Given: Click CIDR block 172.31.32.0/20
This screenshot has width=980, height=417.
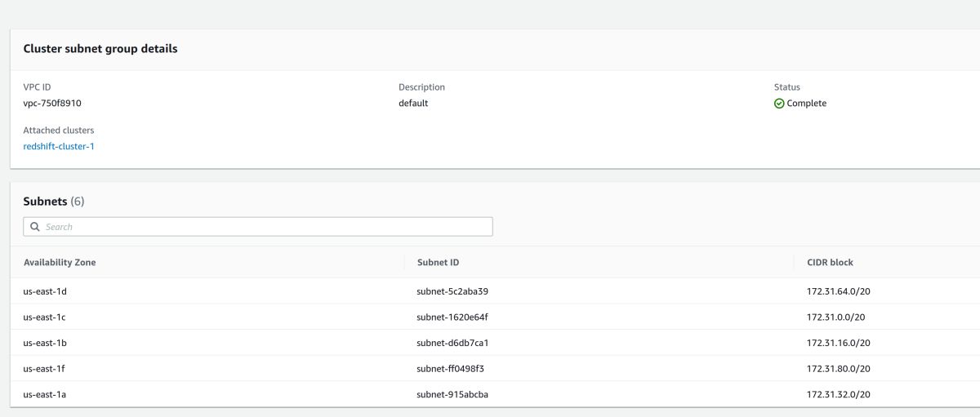Looking at the screenshot, I should click(838, 394).
